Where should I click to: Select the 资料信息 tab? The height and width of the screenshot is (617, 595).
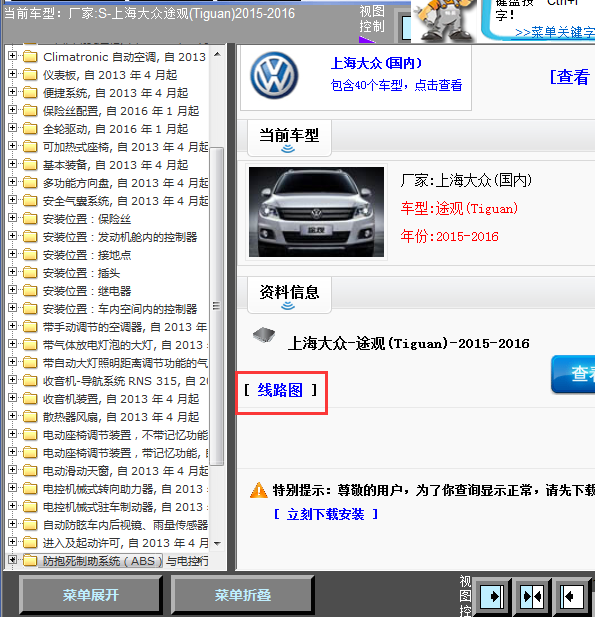coord(289,295)
